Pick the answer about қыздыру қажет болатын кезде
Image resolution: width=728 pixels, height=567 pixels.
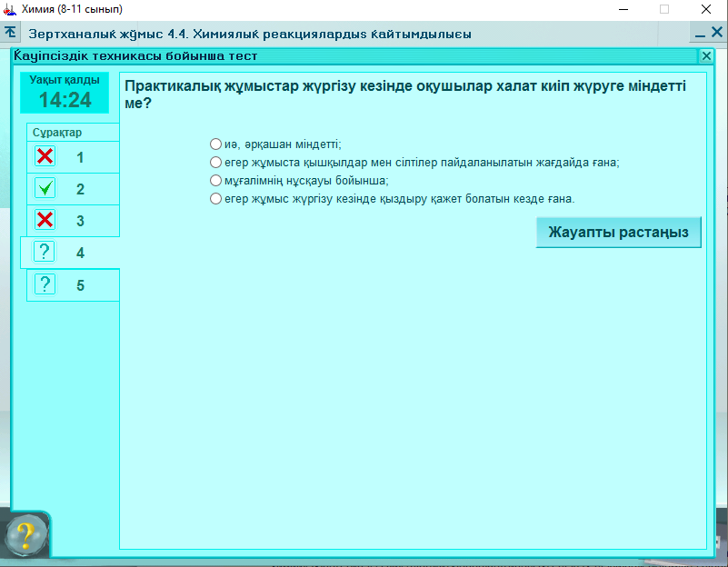215,199
